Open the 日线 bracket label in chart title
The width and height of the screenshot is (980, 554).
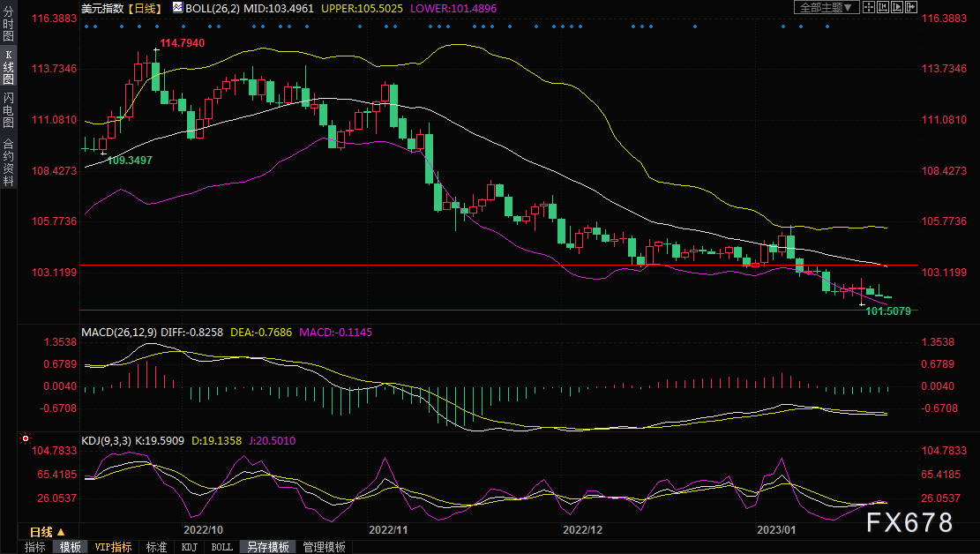pos(143,7)
